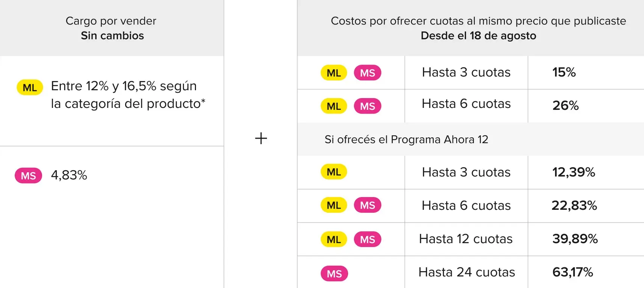
Task: Click the pink MS badge beside 4,83%
Action: pos(29,176)
